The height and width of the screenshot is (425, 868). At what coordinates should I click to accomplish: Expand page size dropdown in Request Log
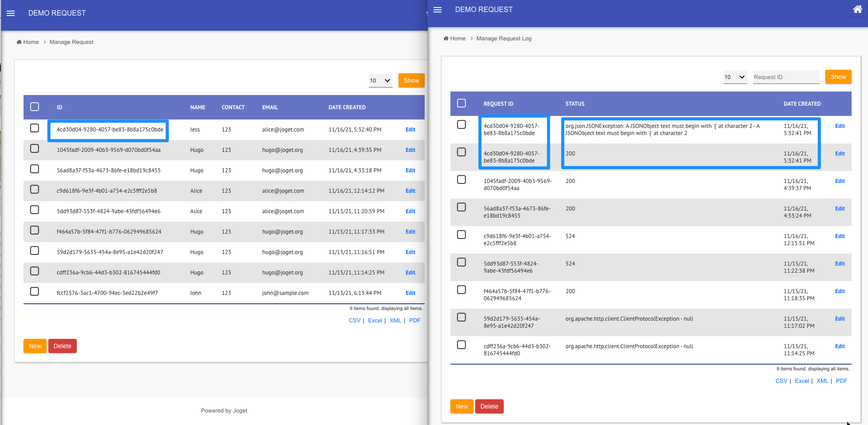coord(734,77)
